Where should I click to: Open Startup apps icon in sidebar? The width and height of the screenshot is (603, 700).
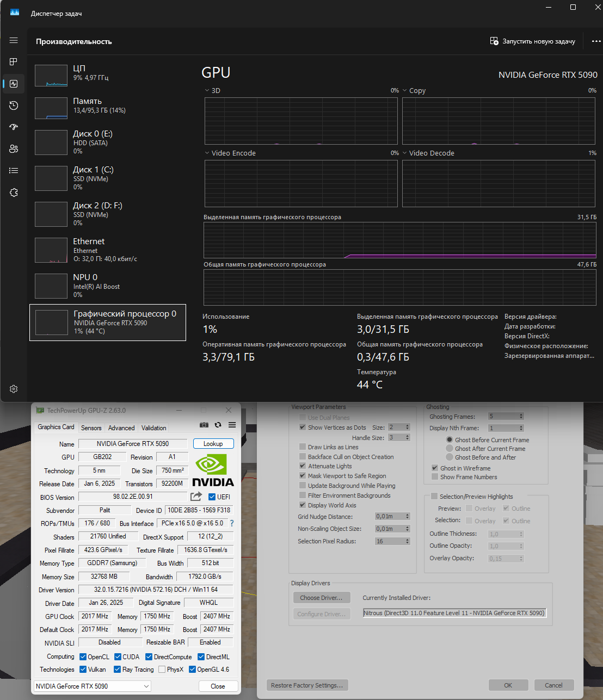pos(14,127)
